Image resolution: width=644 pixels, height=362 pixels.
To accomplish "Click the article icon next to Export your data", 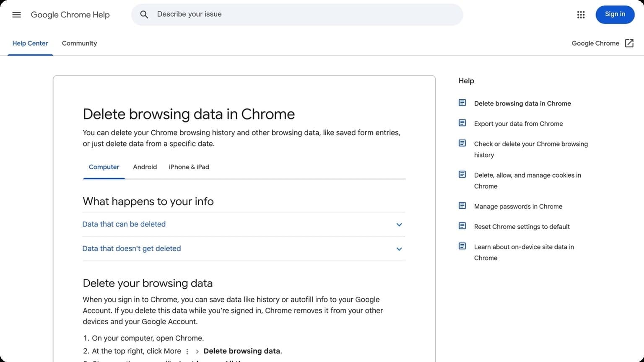I will tap(462, 123).
